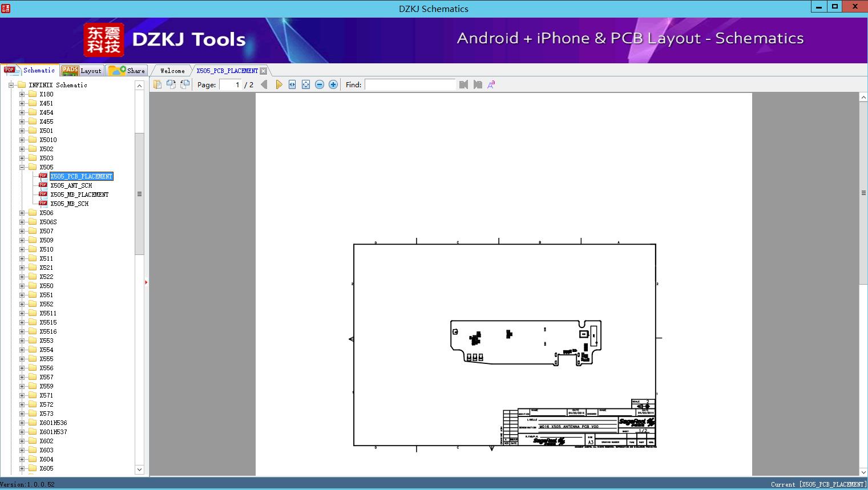Click the app icon in the title bar
Screen dimensions: 868x490
pyautogui.click(x=6, y=8)
